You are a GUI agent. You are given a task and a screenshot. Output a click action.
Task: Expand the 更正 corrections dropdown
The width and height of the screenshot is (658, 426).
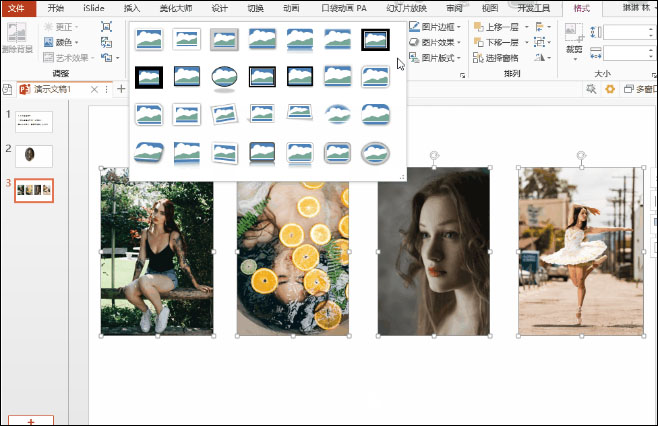click(x=77, y=27)
